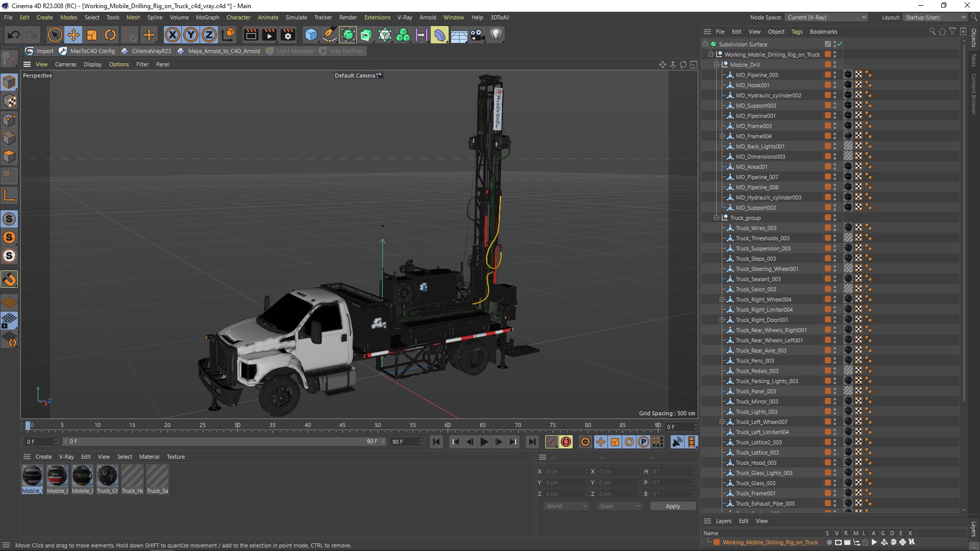The height and width of the screenshot is (551, 980).
Task: Click Maya_Arnold_to_C4D_Arnold button
Action: [218, 51]
